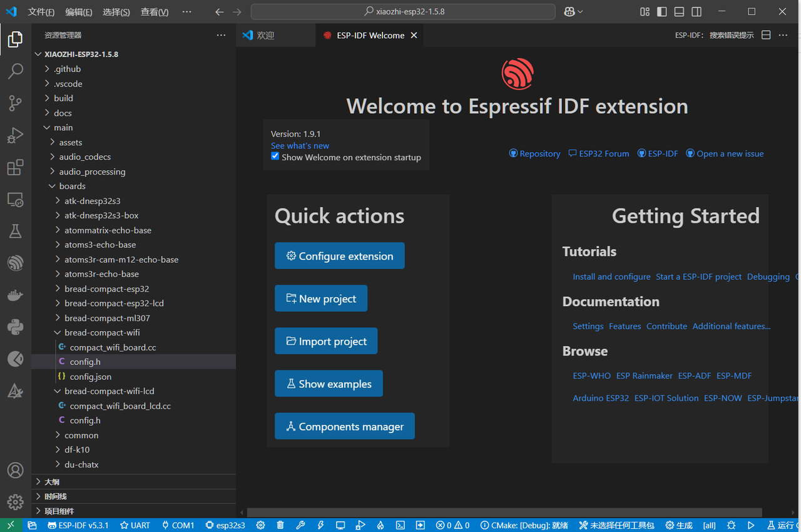Open the Docker view in activity bar
This screenshot has width=801, height=532.
(15, 295)
